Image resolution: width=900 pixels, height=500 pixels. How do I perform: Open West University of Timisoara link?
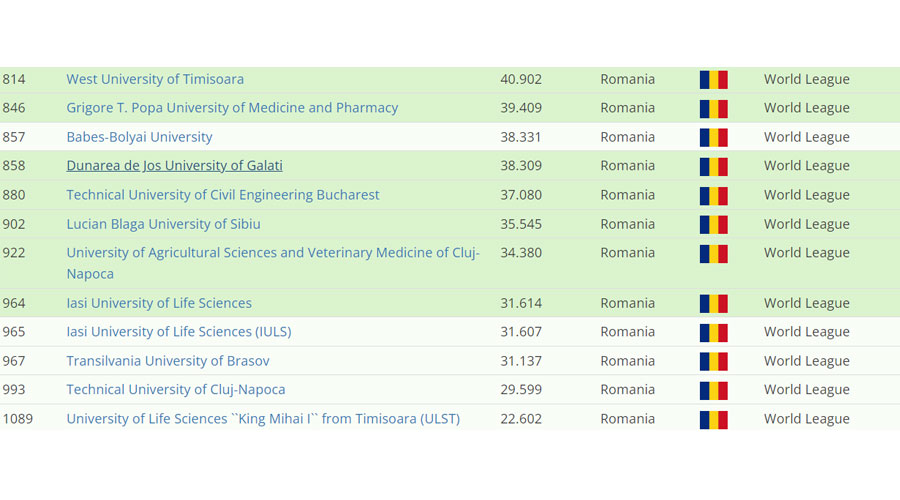[155, 79]
